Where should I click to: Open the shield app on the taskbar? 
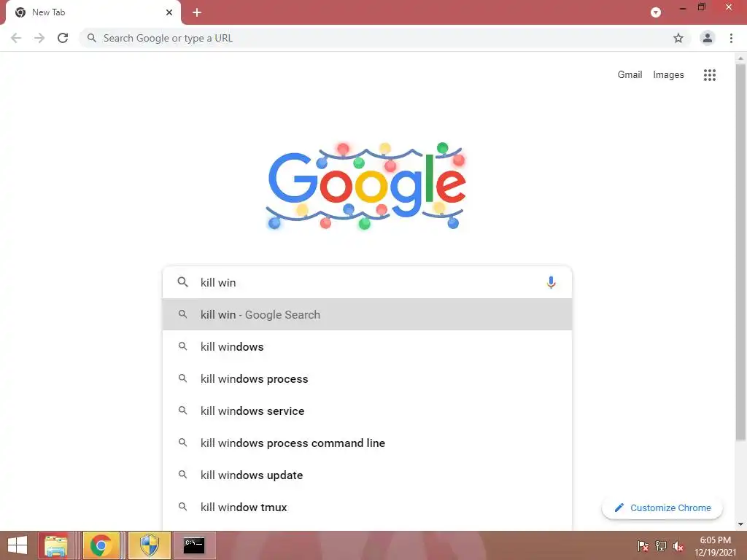149,545
